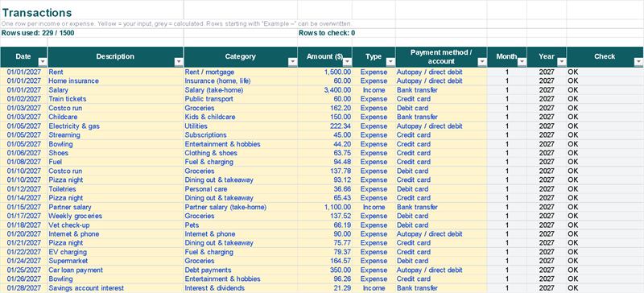Select the 164.57 amount cell
644x293 pixels.
tap(325, 261)
